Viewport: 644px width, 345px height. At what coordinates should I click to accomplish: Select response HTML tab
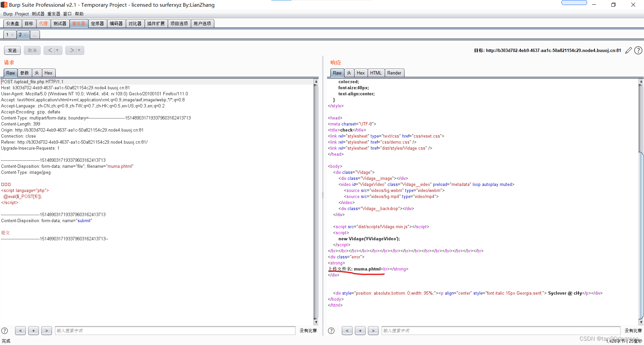click(x=376, y=73)
